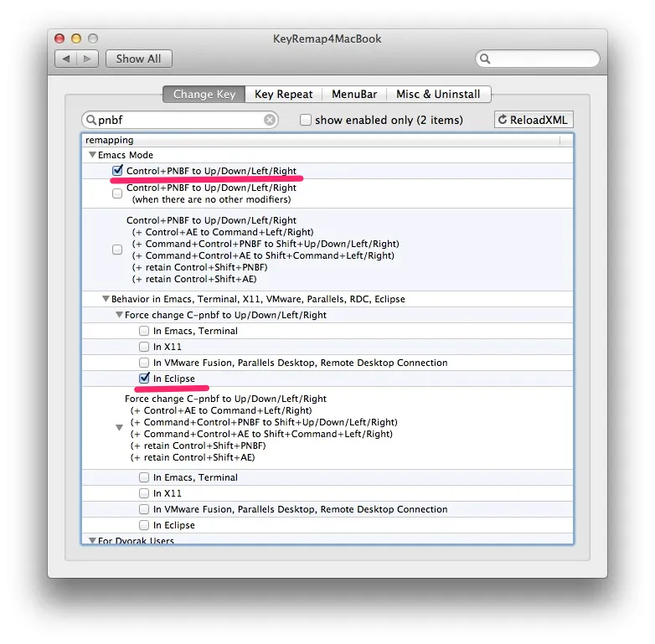Viewport: 655px width, 644px height.
Task: Uncheck Control+PNBF to Up/Down/Left/Right option
Action: 117,171
